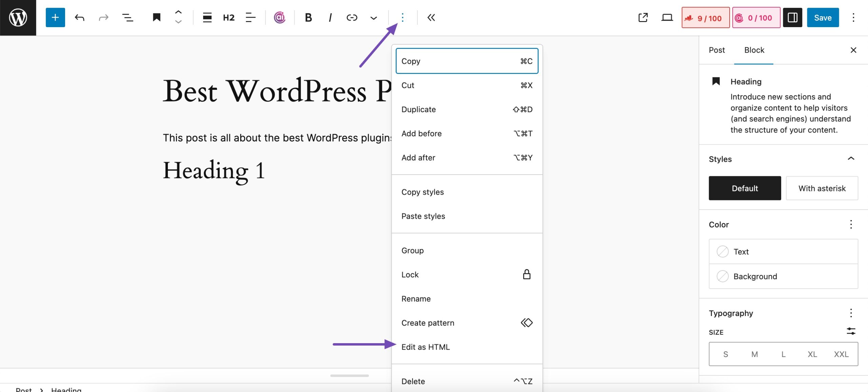
Task: Apply the With asterisk style
Action: 822,188
